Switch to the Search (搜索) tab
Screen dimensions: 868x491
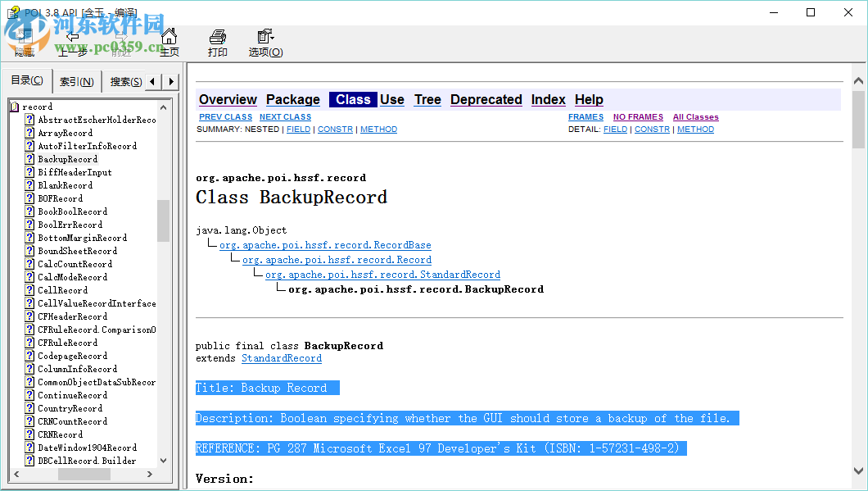125,82
